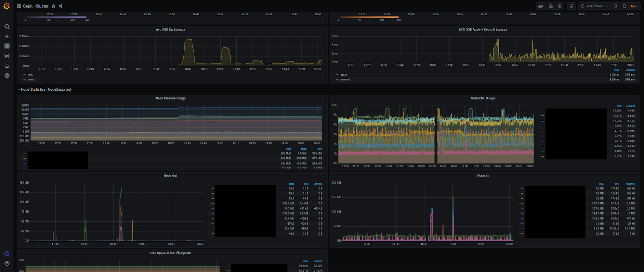
Task: Click the zoom out time range icon
Action: click(615, 6)
